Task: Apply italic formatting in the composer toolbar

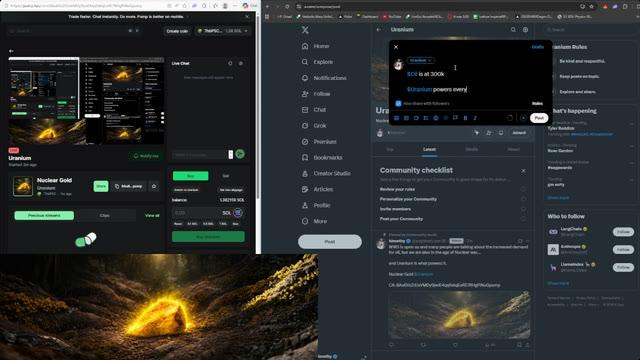Action: coord(475,118)
